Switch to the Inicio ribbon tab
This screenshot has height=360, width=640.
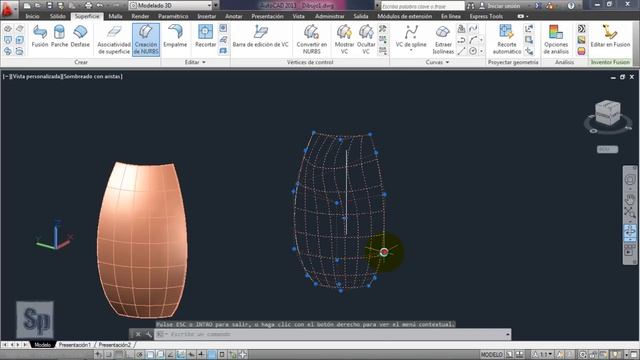33,16
